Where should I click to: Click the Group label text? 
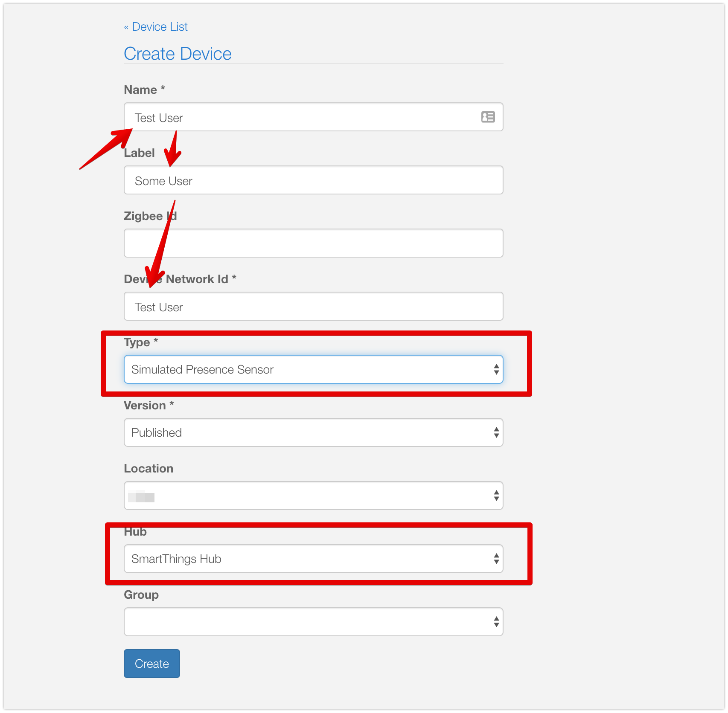(x=141, y=595)
